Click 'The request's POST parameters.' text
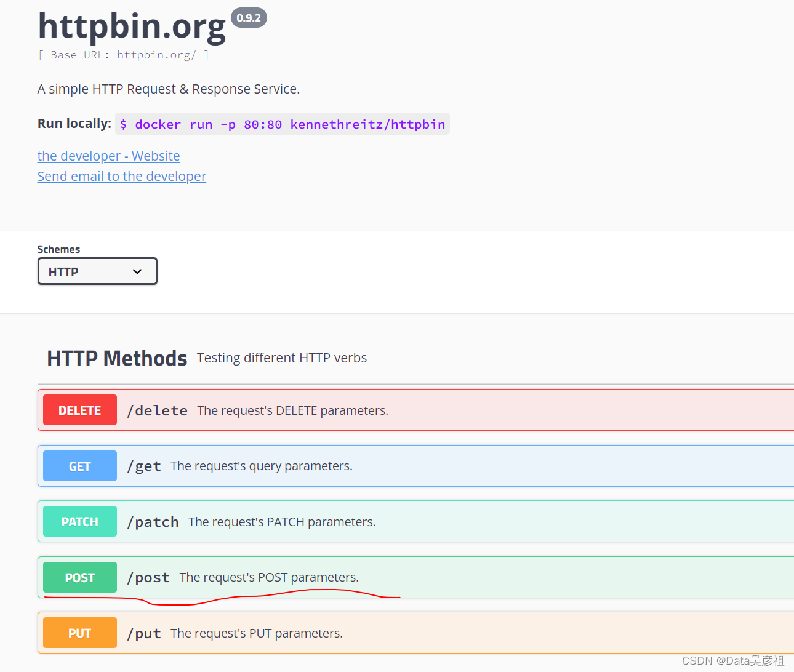This screenshot has width=794, height=672. [x=269, y=577]
